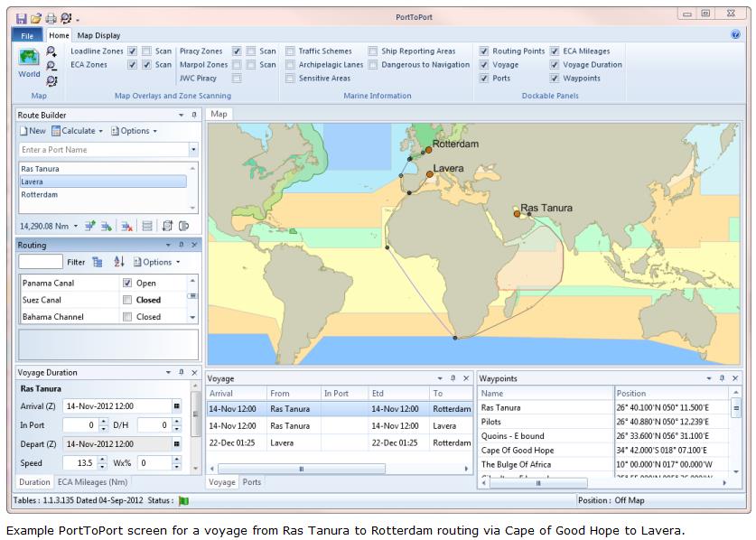Click the zoom in magnifier icon
Image resolution: width=756 pixels, height=540 pixels.
(x=51, y=52)
